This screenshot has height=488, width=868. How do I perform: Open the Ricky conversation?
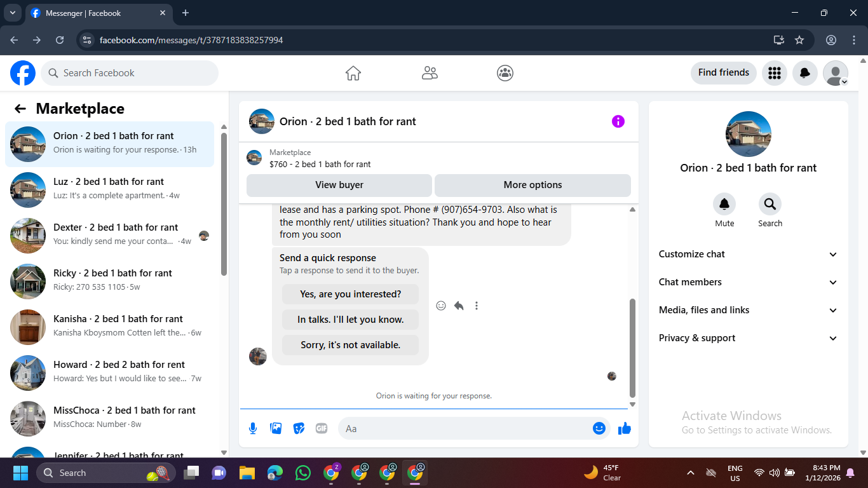109,281
